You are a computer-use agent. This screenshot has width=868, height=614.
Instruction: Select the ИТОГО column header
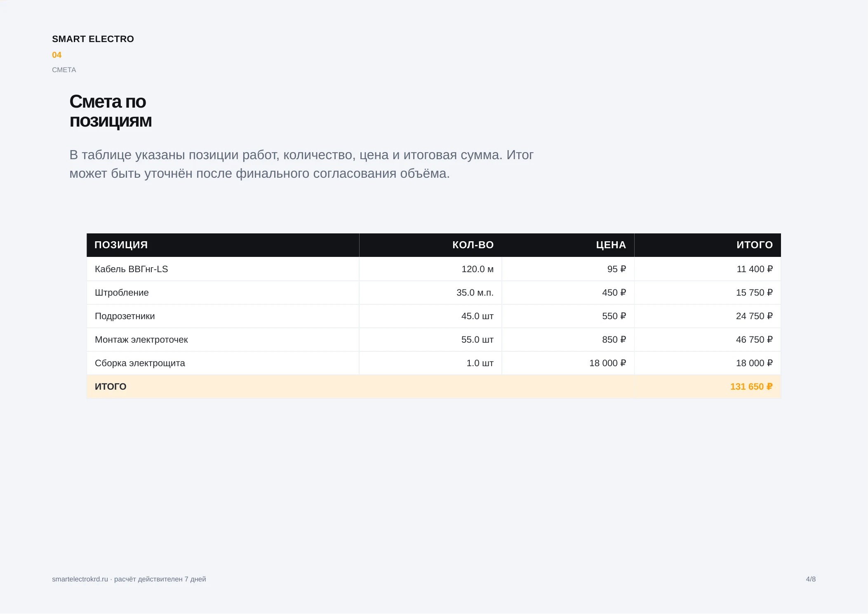(755, 245)
